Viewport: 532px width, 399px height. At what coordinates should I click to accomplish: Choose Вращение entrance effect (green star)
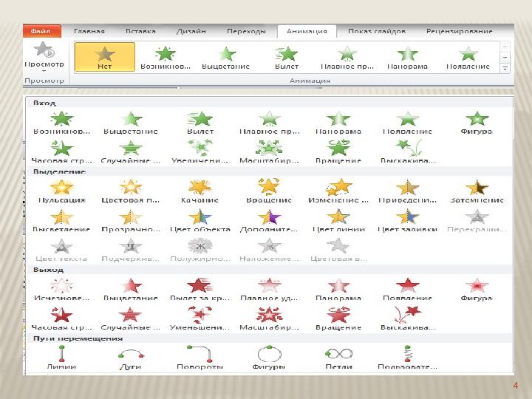point(338,152)
